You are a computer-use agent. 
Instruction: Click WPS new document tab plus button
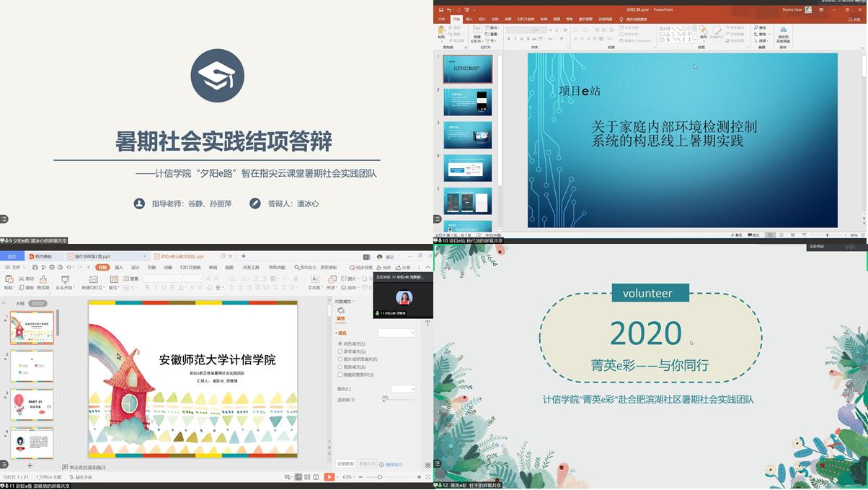pyautogui.click(x=243, y=256)
